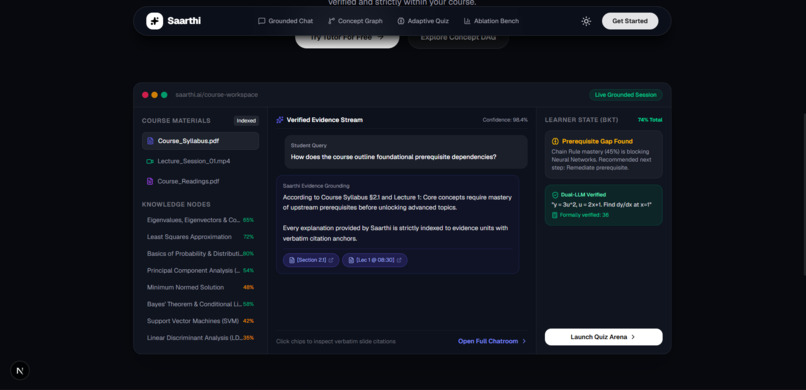The height and width of the screenshot is (390, 806).
Task: Click external-link icon on Section 2.1 chip
Action: click(331, 260)
